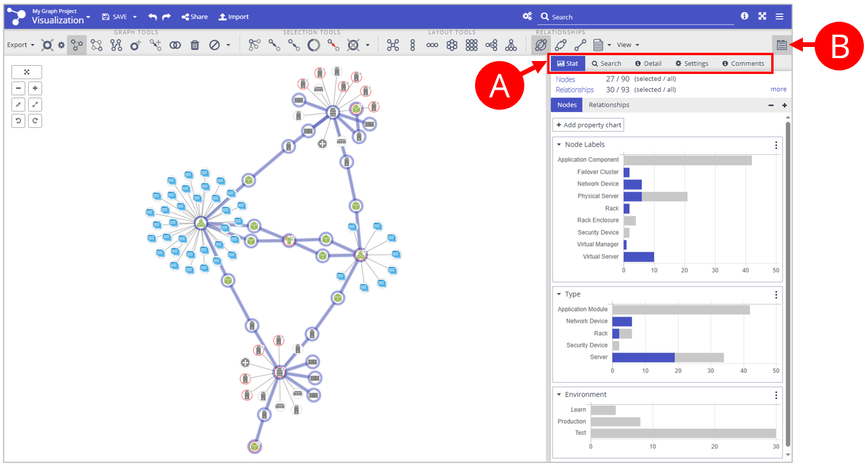Open the Export dropdown
The width and height of the screenshot is (868, 466).
click(21, 45)
